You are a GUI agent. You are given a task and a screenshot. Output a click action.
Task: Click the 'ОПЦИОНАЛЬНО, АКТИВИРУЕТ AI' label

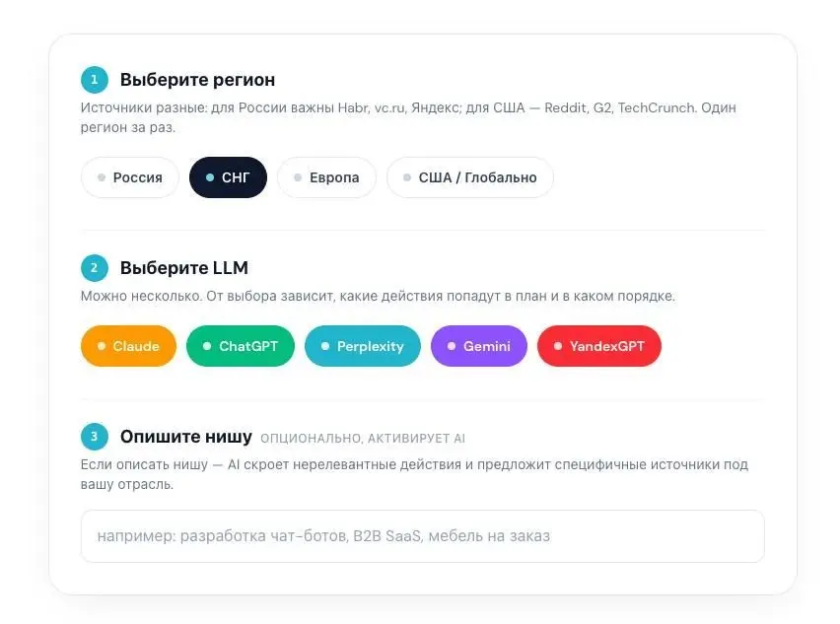pos(363,438)
